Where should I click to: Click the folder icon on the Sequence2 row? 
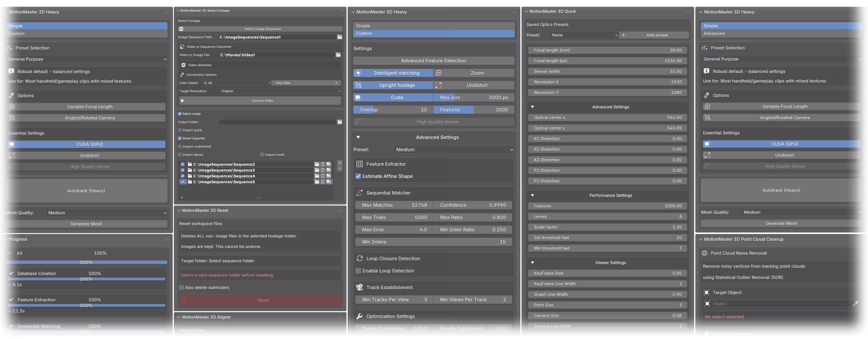(x=317, y=164)
